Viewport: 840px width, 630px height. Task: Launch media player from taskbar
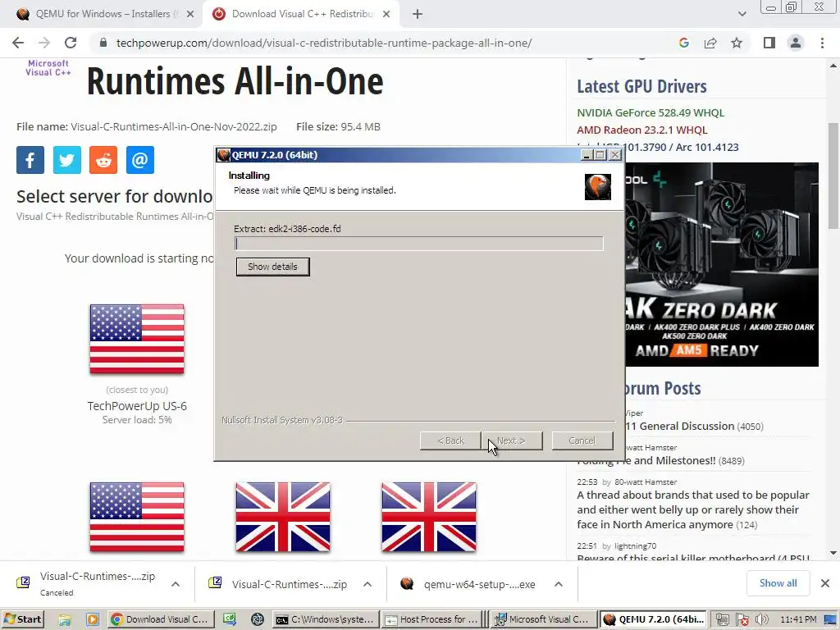point(92,619)
